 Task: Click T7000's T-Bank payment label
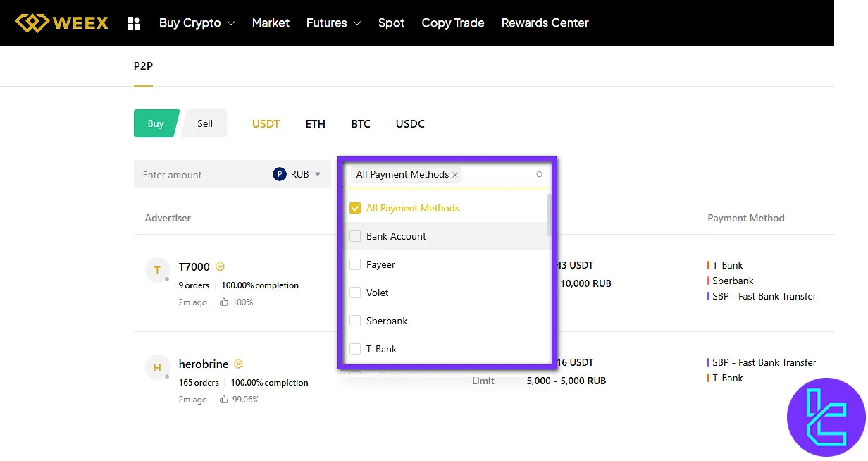point(728,265)
